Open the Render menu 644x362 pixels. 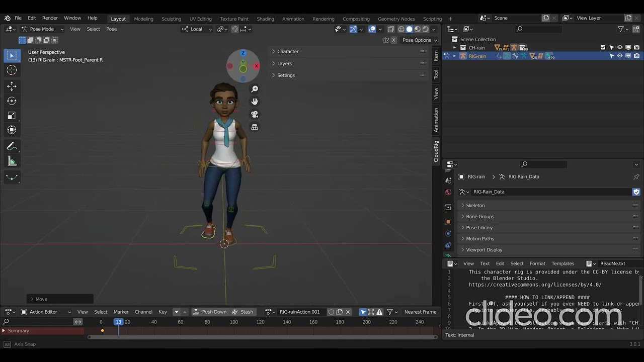coord(50,18)
